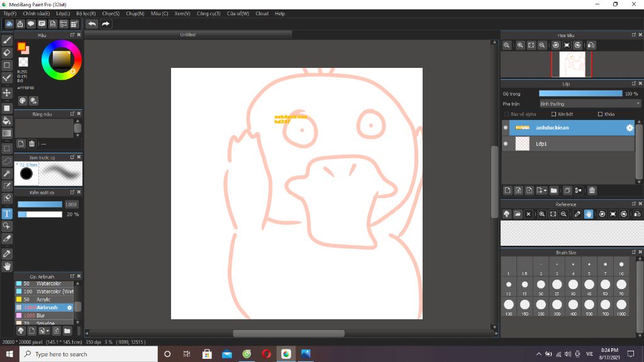This screenshot has width=644, height=362.
Task: Select the Text tool
Action: (x=7, y=214)
